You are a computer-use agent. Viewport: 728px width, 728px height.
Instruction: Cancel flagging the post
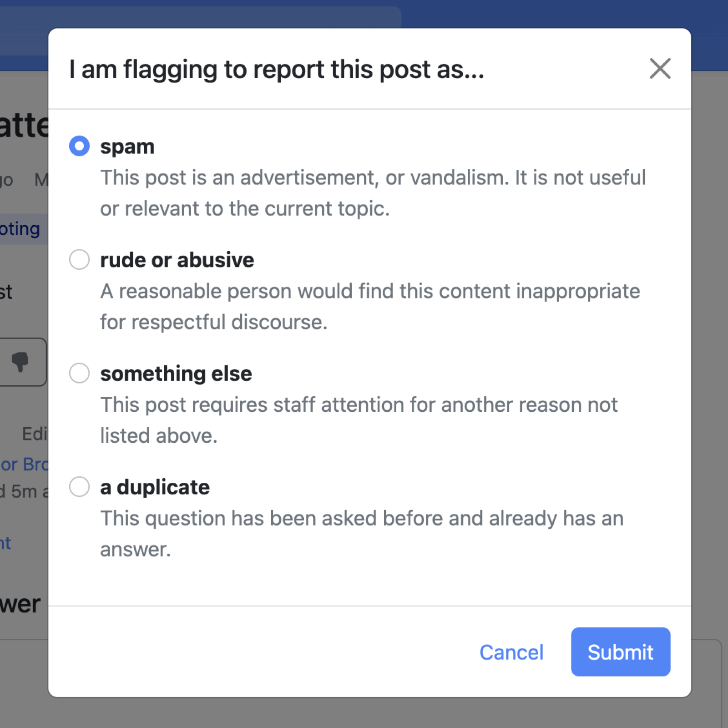click(511, 652)
